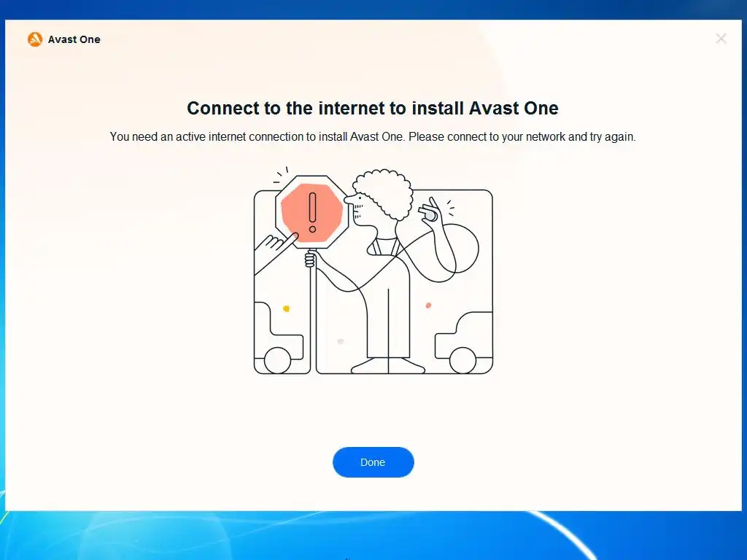This screenshot has width=747, height=560.
Task: Click the pink dot near right car
Action: click(428, 306)
